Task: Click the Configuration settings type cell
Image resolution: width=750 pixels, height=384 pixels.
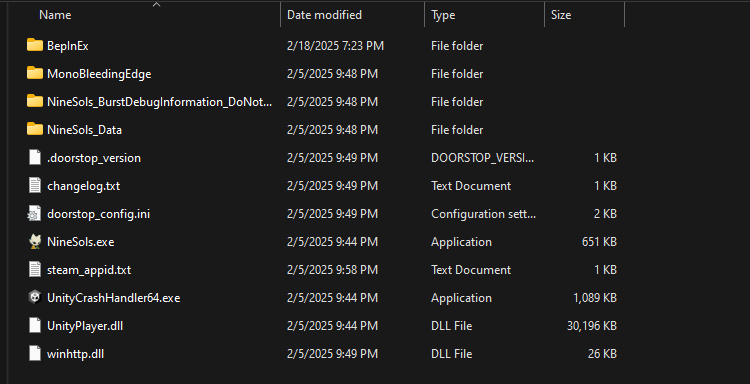Action: [x=484, y=214]
